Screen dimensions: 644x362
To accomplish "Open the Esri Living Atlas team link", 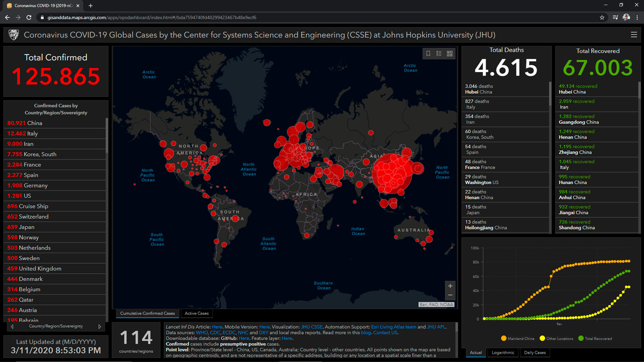I will [x=393, y=327].
